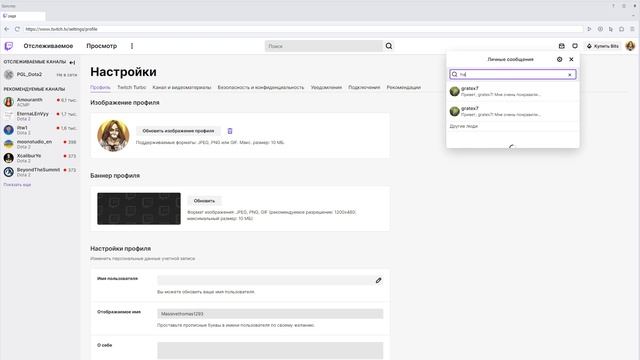Viewport: 640px width, 360px height.
Task: Click the profile picture thumbnail
Action: pos(113,136)
